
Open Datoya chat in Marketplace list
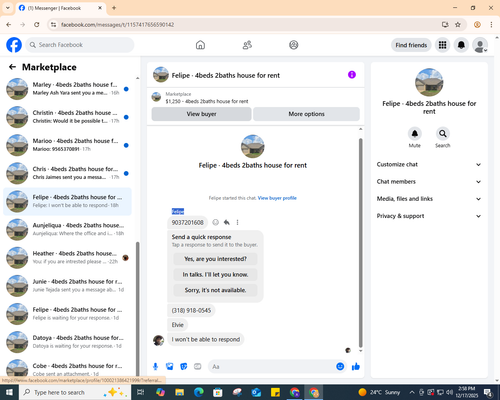pyautogui.click(x=67, y=342)
